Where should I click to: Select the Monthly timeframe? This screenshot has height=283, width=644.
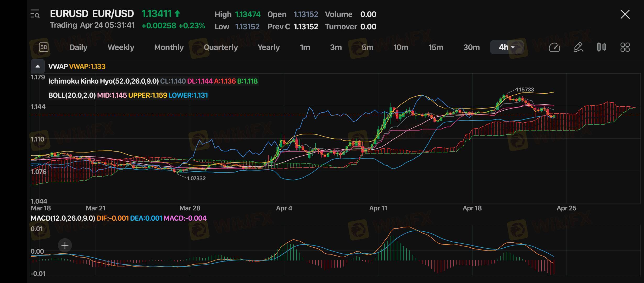pos(169,47)
